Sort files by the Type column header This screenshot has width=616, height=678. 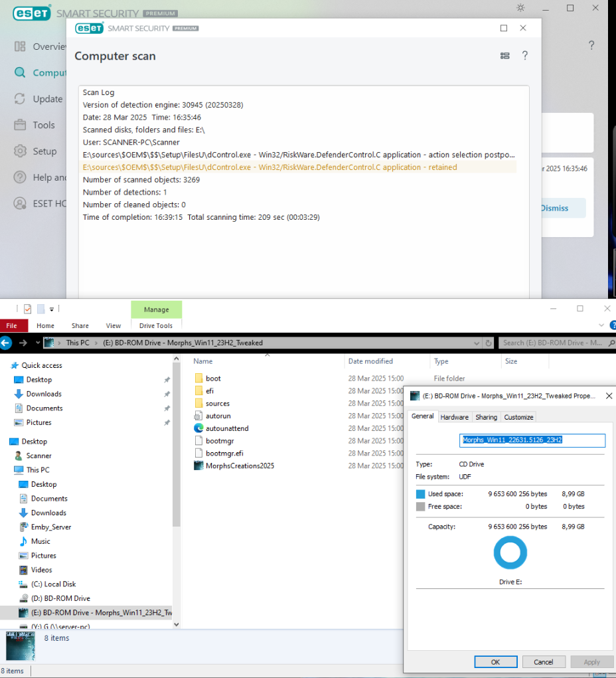coord(441,361)
